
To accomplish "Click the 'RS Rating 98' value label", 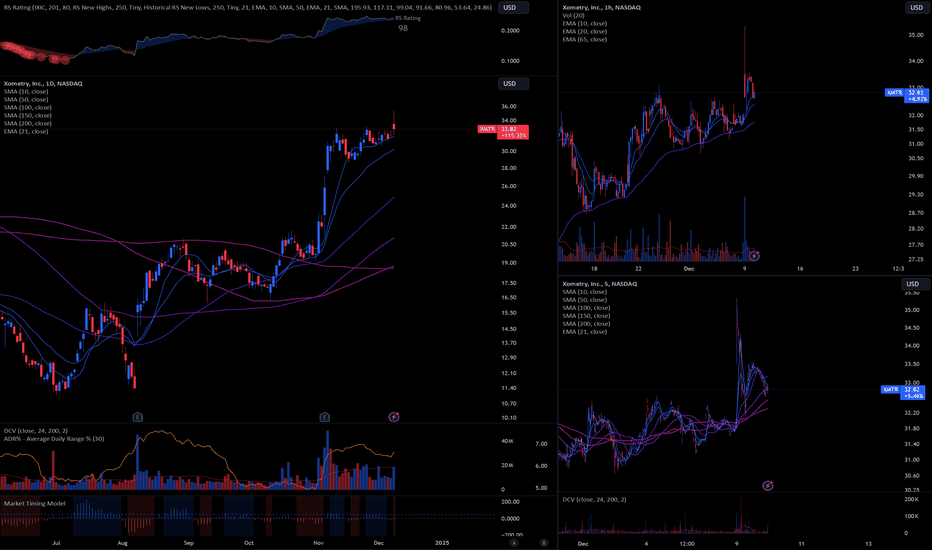I will pyautogui.click(x=407, y=23).
